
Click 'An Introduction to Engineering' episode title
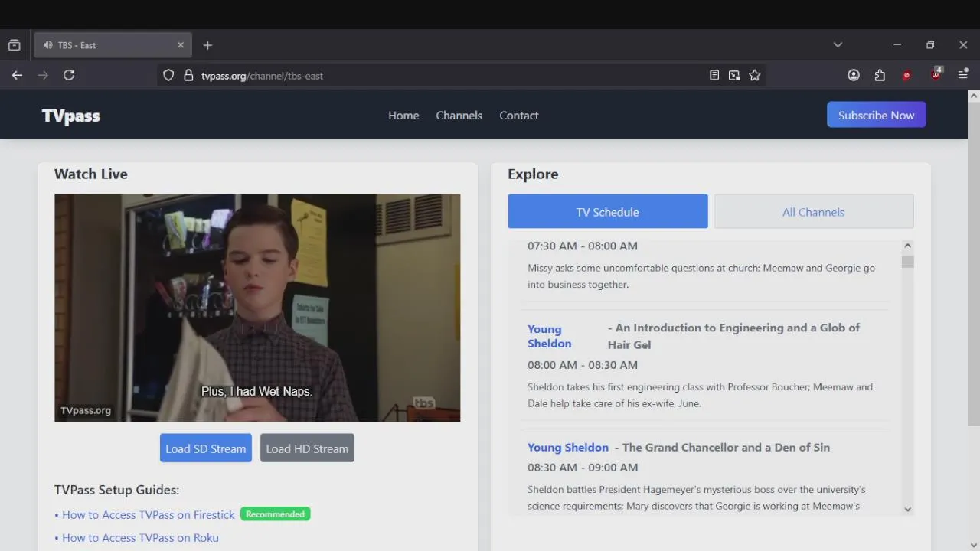tap(733, 336)
